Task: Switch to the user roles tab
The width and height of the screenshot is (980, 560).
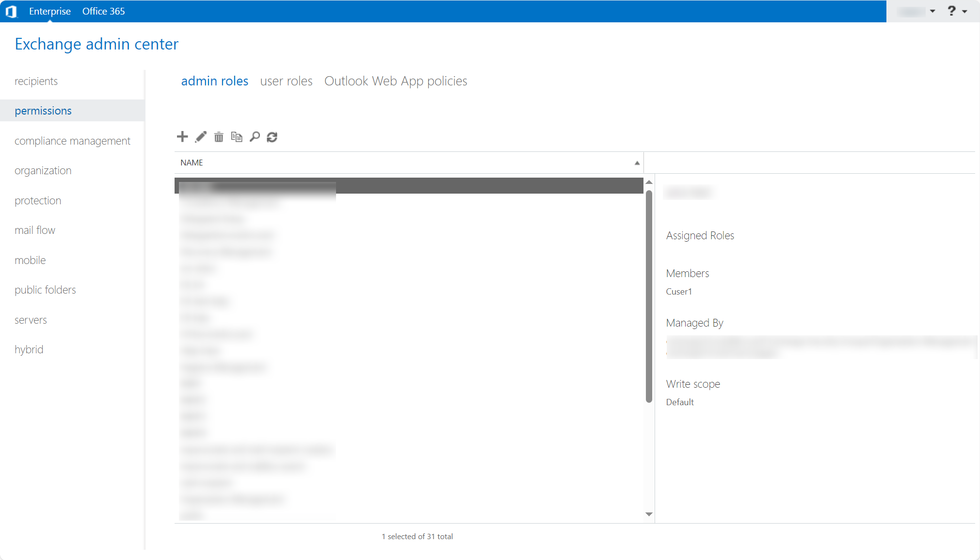Action: pos(286,81)
